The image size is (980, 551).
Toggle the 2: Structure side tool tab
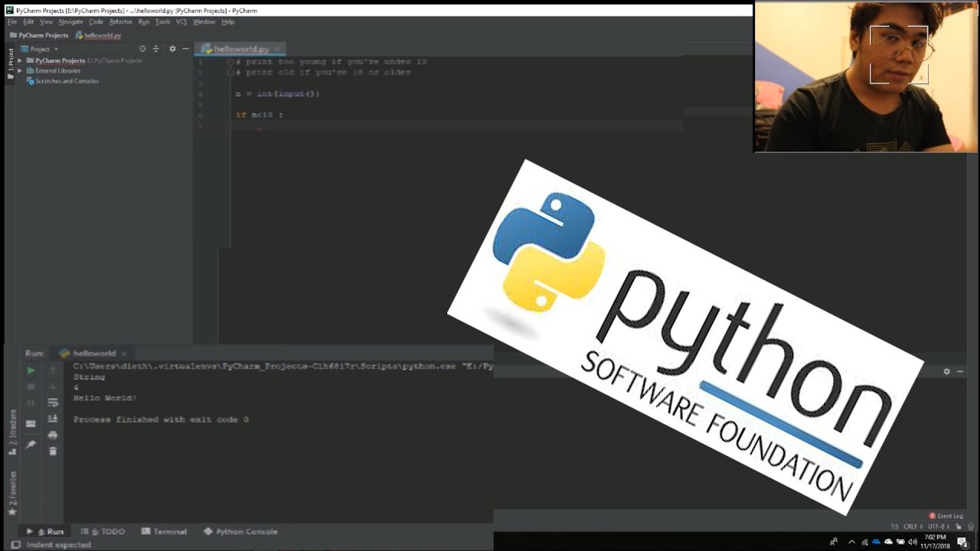(12, 432)
